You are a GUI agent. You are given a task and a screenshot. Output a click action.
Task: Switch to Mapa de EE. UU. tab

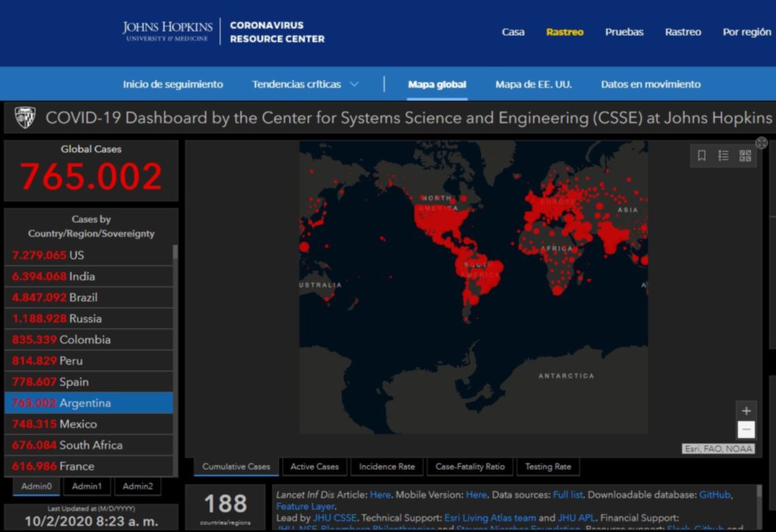[x=534, y=84]
